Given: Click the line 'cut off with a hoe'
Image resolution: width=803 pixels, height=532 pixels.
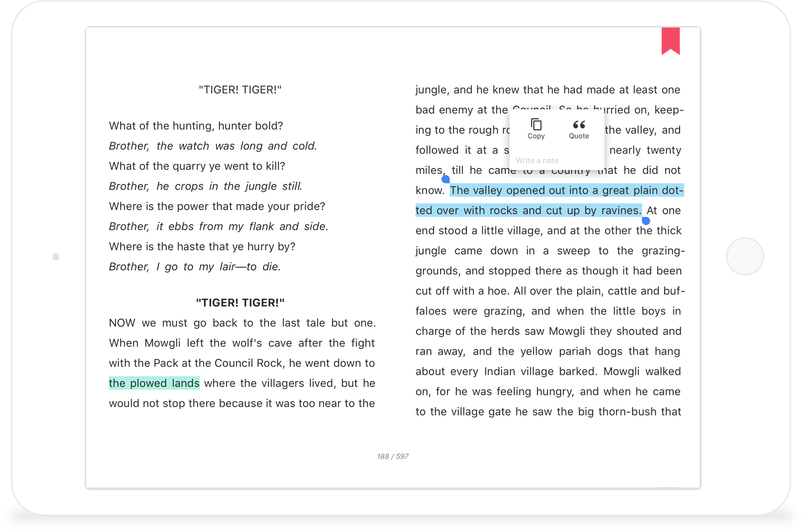Looking at the screenshot, I should (x=550, y=291).
